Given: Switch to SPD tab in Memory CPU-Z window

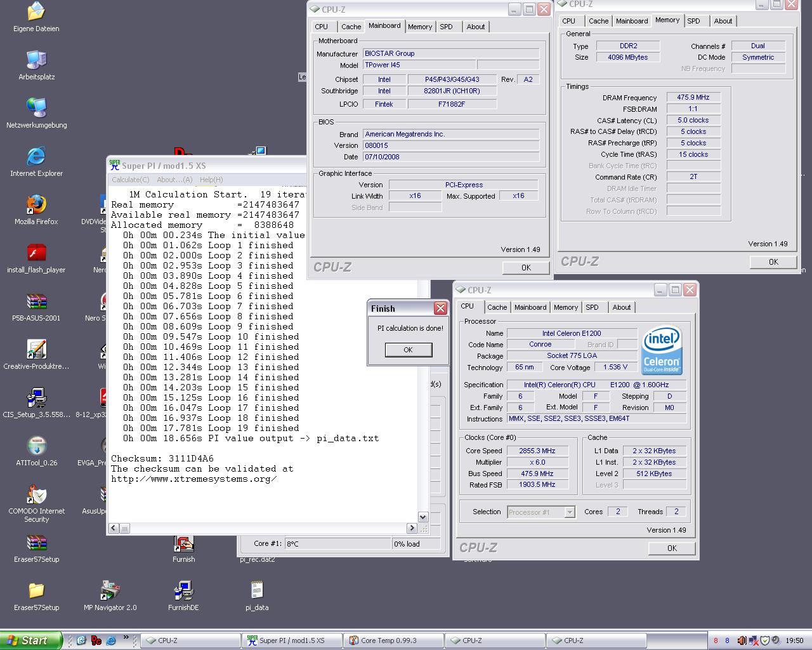Looking at the screenshot, I should [x=694, y=21].
